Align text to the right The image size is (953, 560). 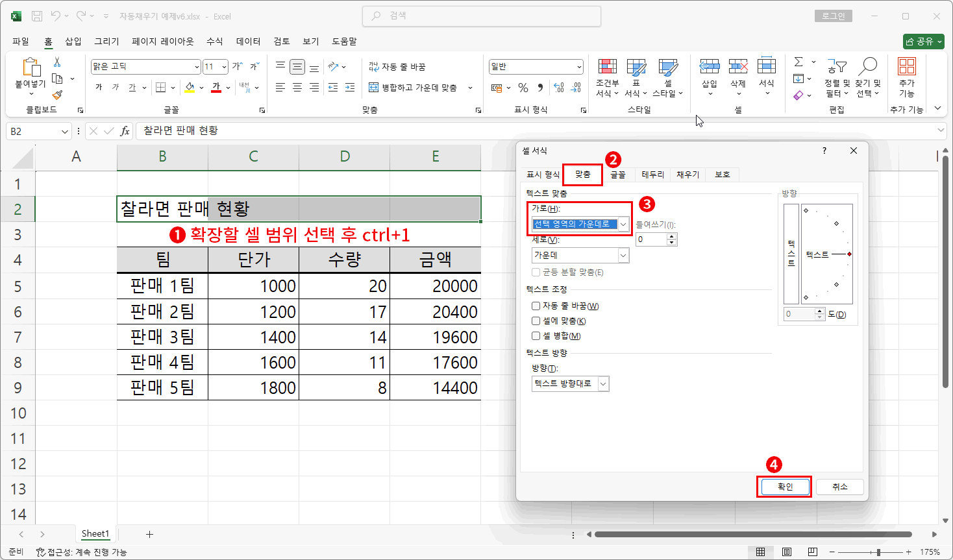click(x=314, y=87)
